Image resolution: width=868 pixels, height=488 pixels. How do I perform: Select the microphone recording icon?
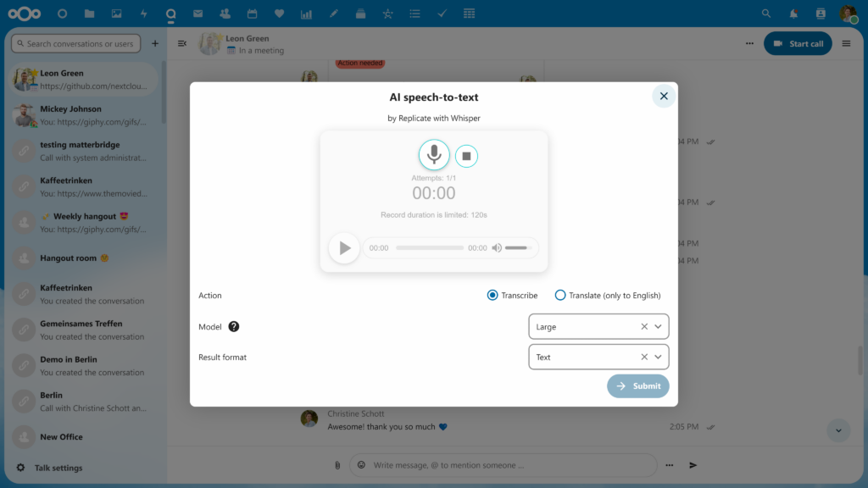[435, 155]
